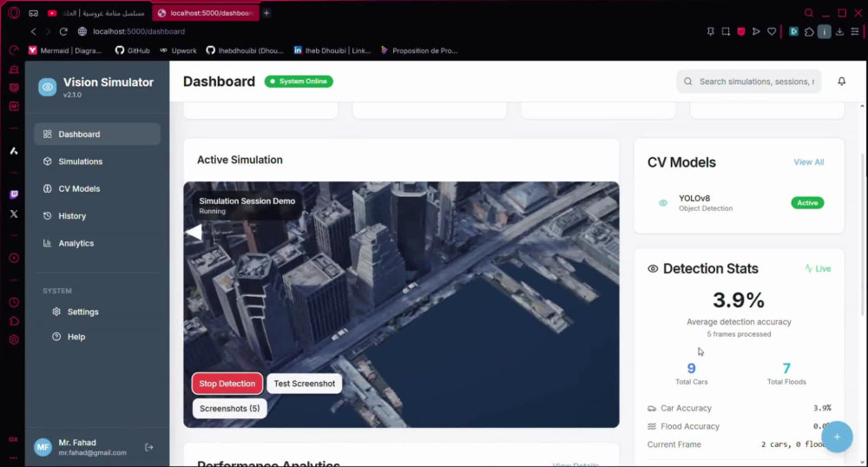Open a new browser tab with plus
The width and height of the screenshot is (868, 467).
coord(266,13)
